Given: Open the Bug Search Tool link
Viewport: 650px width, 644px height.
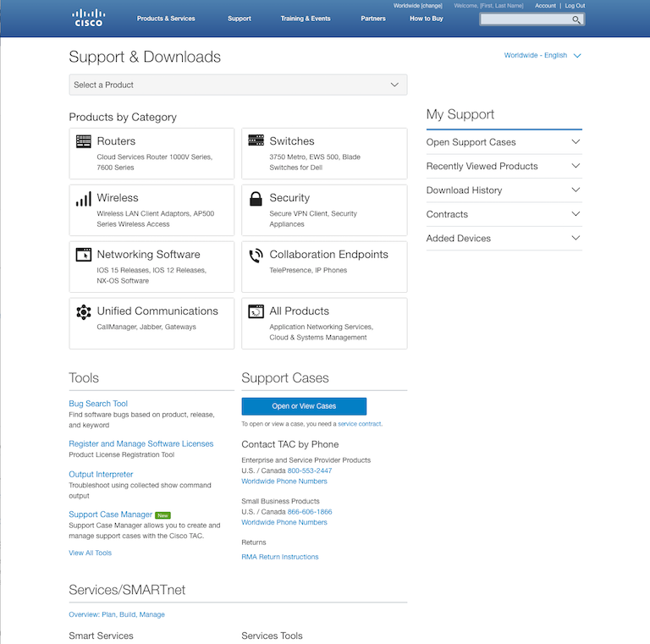Looking at the screenshot, I should 98,404.
